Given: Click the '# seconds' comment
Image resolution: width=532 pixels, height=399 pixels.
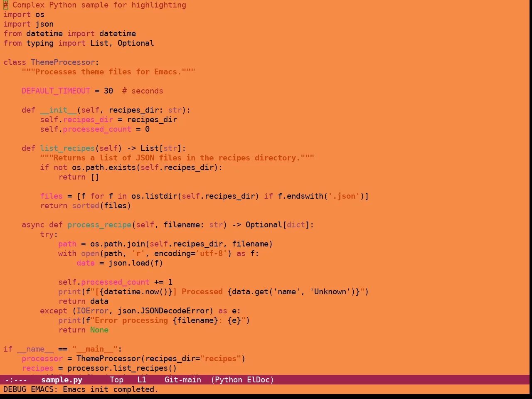Looking at the screenshot, I should (143, 91).
